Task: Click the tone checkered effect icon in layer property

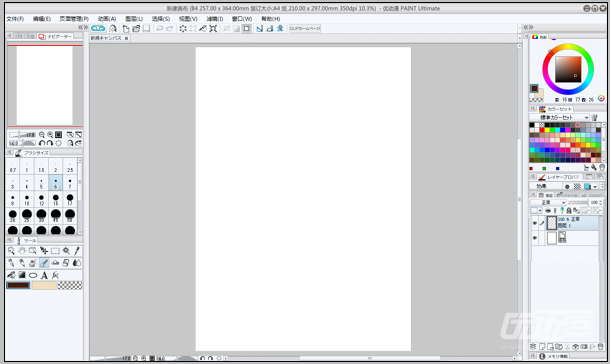Action: click(x=577, y=186)
